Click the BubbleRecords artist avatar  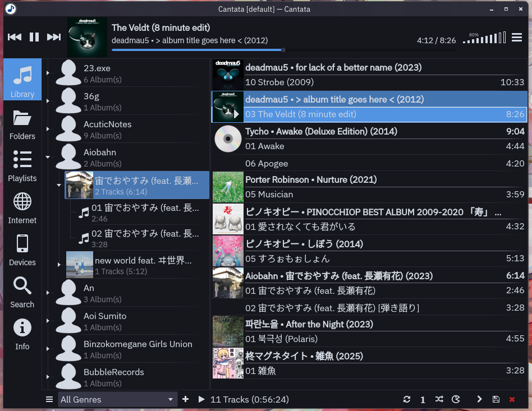coord(68,377)
